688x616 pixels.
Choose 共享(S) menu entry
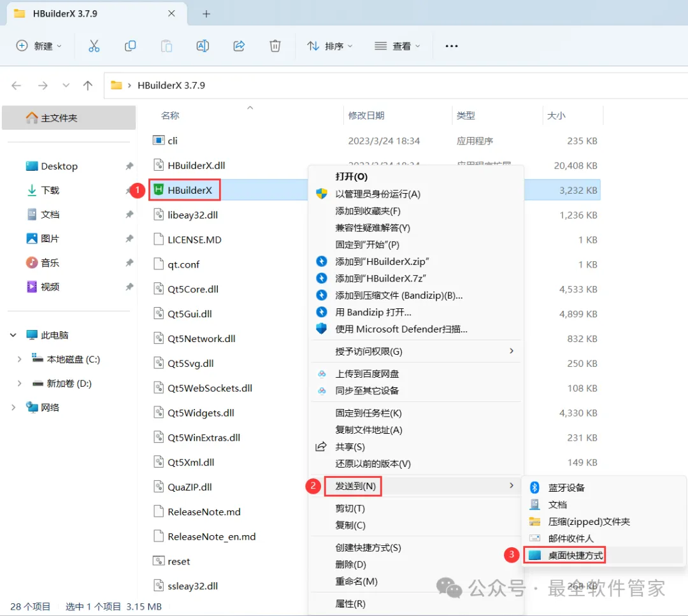(350, 447)
